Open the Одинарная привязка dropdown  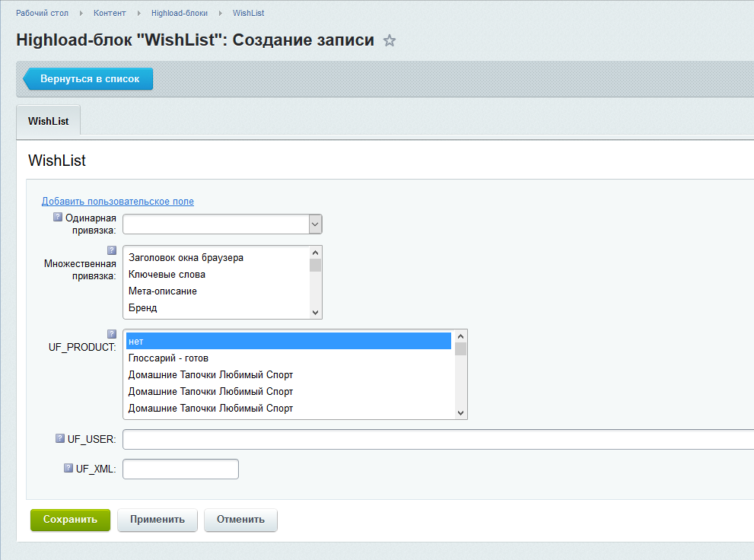tap(222, 224)
